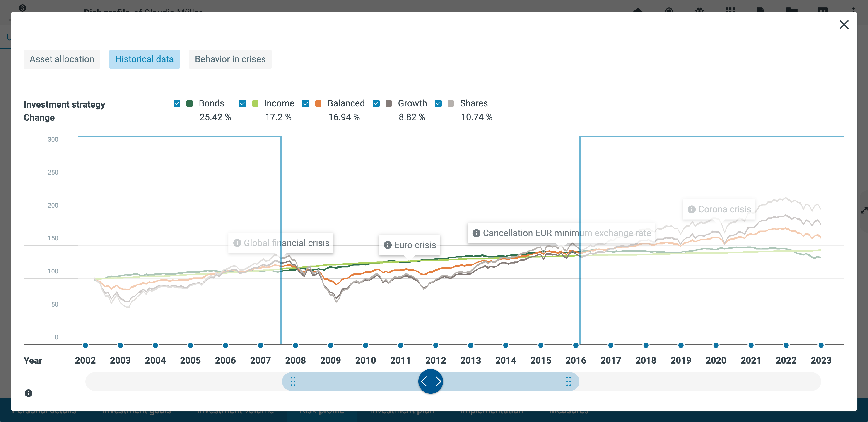This screenshot has width=868, height=422.
Task: Open the Behavior in crises tab
Action: (x=230, y=59)
